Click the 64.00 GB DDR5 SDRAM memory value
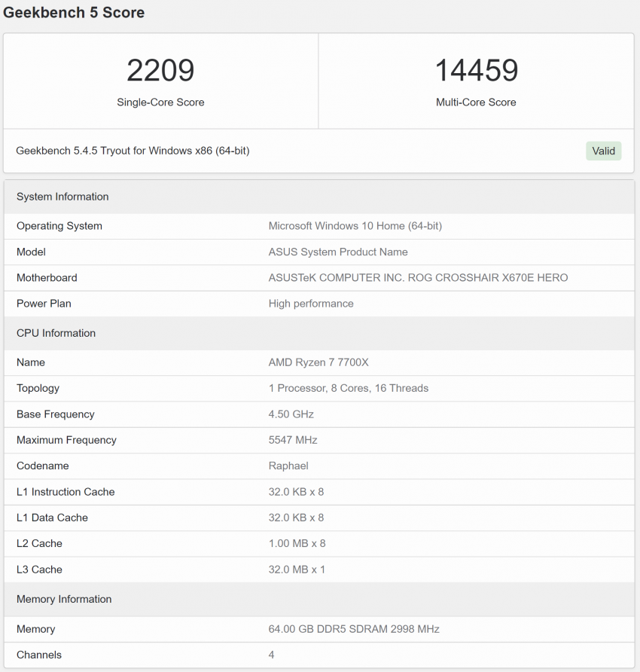Screen dimensions: 640x672 click(354, 629)
